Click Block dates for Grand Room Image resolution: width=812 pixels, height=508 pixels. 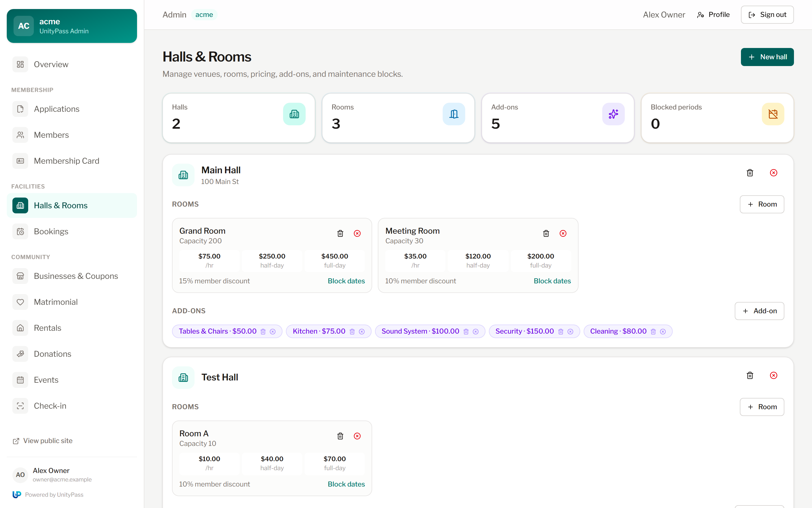(346, 281)
